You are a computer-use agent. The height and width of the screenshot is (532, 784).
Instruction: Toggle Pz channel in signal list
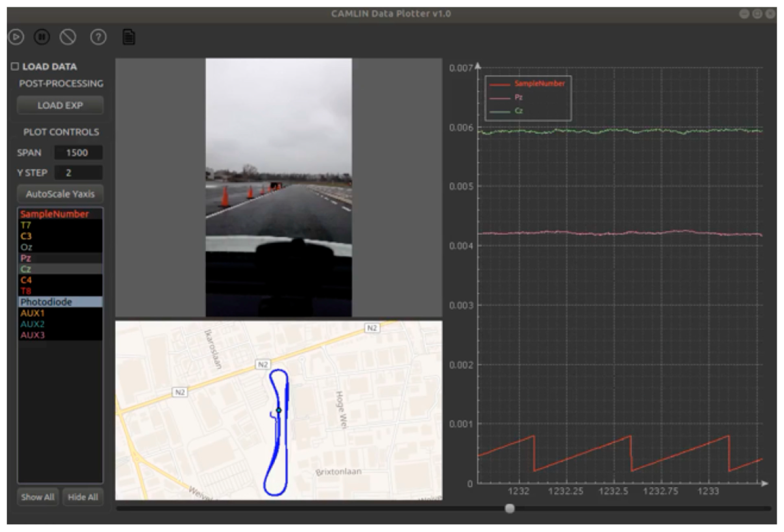[x=60, y=258]
